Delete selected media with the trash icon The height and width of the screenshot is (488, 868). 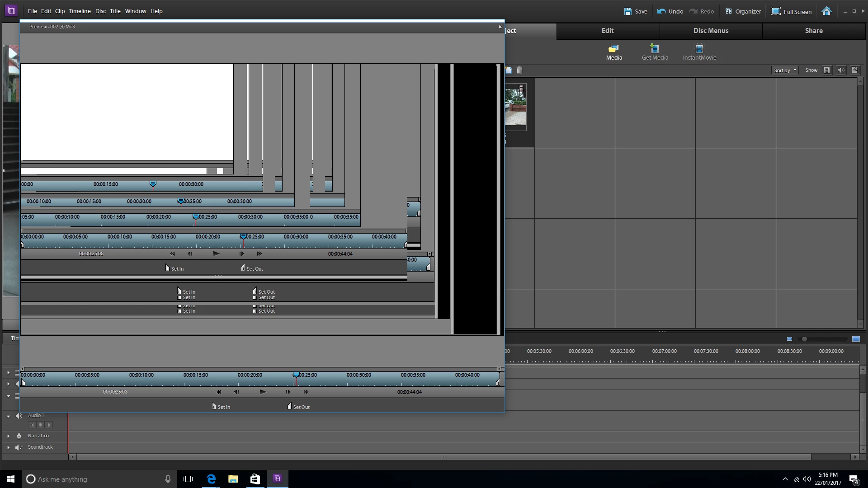click(x=519, y=70)
